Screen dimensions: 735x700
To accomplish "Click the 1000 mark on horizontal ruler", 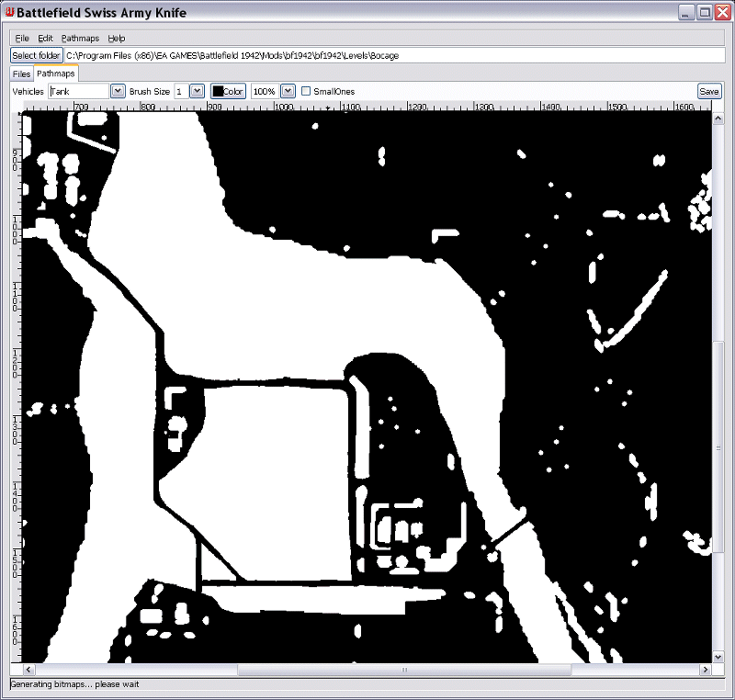I will 284,107.
